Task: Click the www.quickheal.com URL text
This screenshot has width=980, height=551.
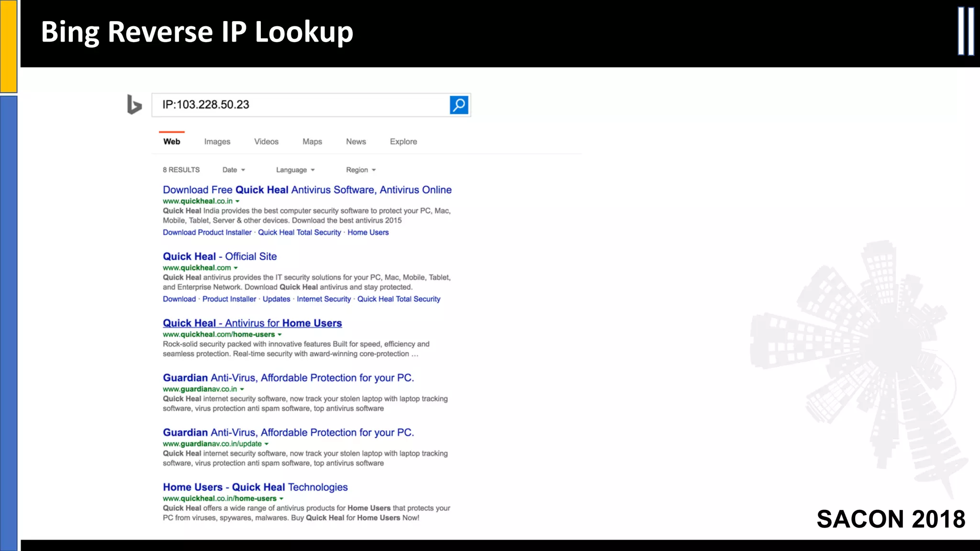Action: [197, 268]
